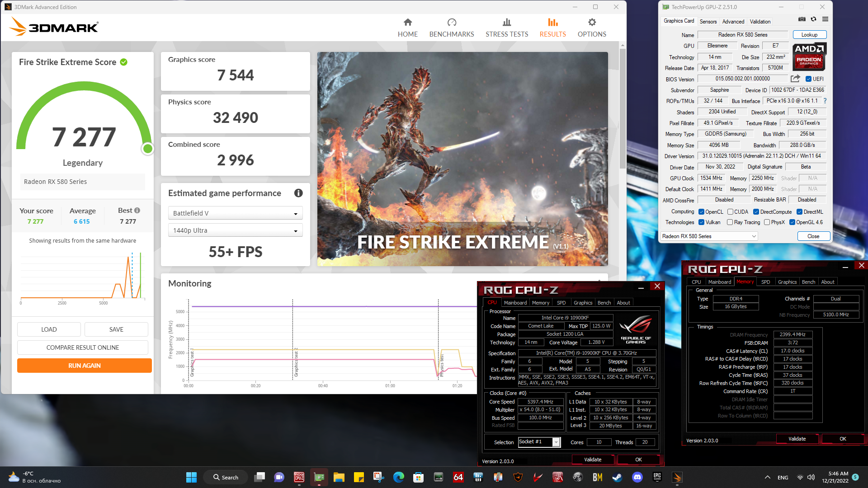Toggle the OpenGL 4.6 checkbox in GPU-Z

[x=792, y=222]
